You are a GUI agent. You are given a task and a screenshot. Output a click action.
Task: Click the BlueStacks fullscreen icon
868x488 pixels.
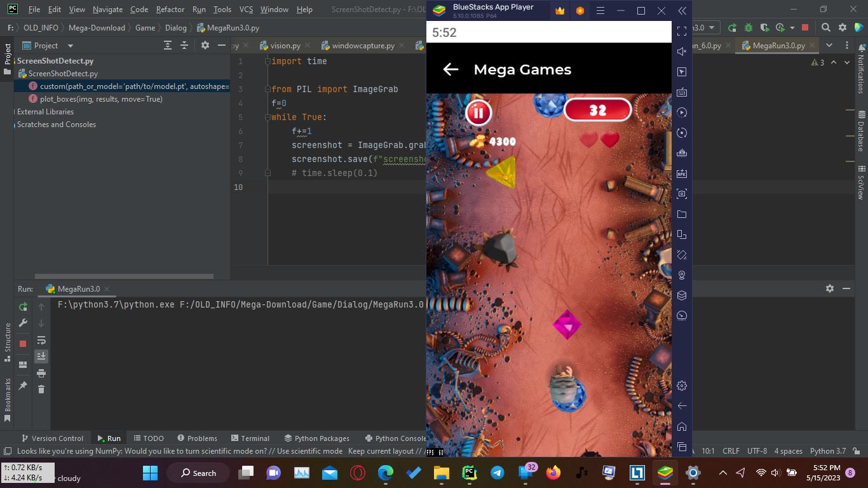click(682, 31)
